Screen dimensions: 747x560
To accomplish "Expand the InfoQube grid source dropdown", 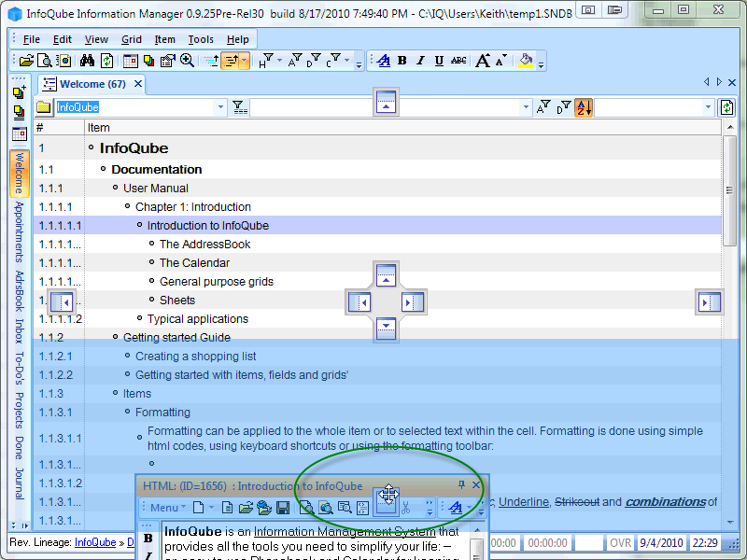I will tap(220, 107).
